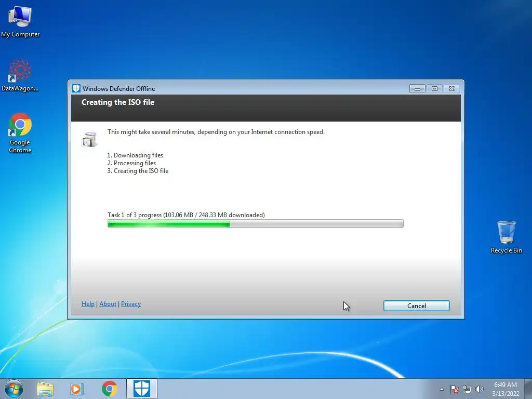Open the Windows Start menu orb
The height and width of the screenshot is (399, 532).
14,389
